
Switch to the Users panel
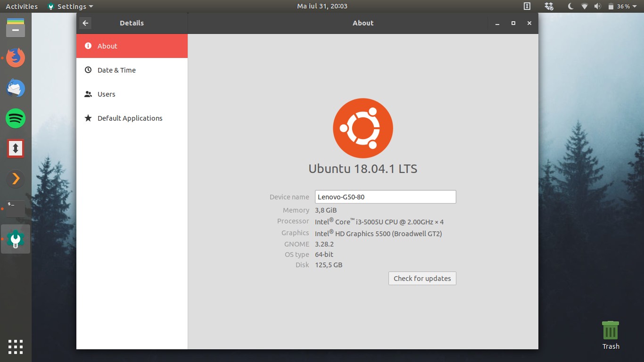(107, 94)
